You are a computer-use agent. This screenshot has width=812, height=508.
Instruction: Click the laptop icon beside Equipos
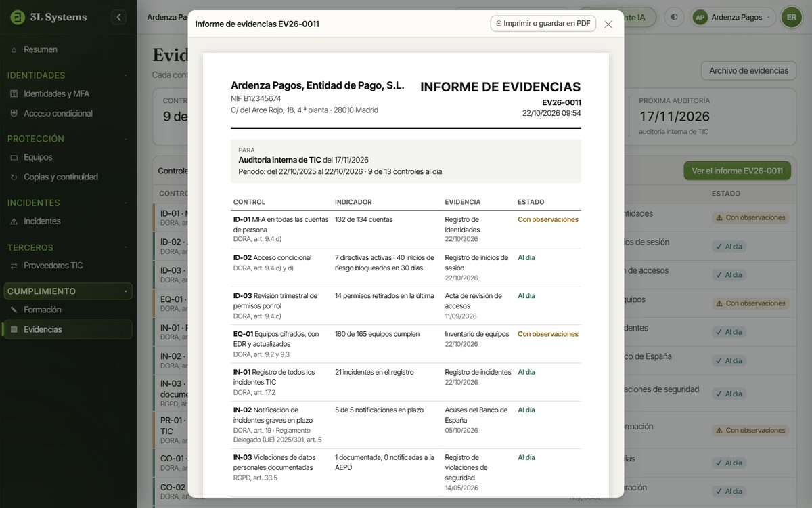pyautogui.click(x=14, y=157)
